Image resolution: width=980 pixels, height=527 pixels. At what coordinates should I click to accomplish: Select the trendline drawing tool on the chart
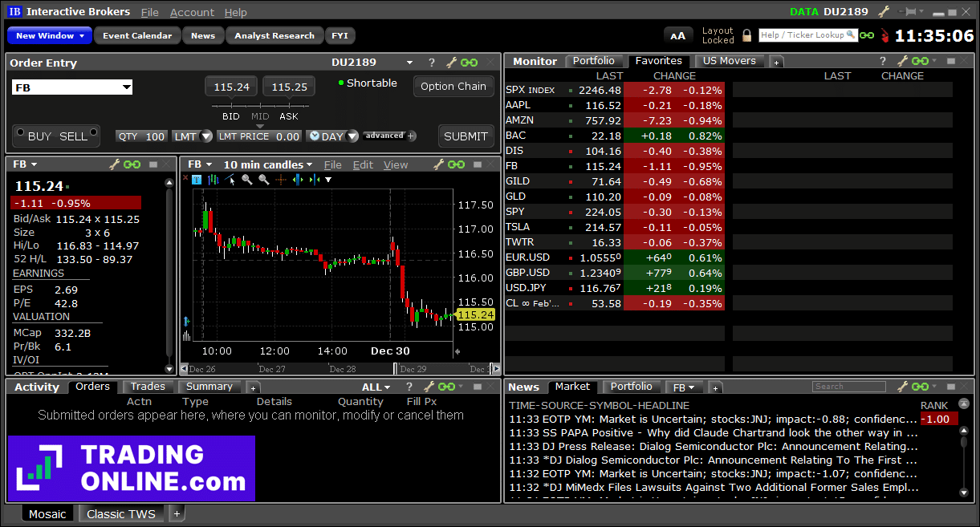tap(230, 179)
